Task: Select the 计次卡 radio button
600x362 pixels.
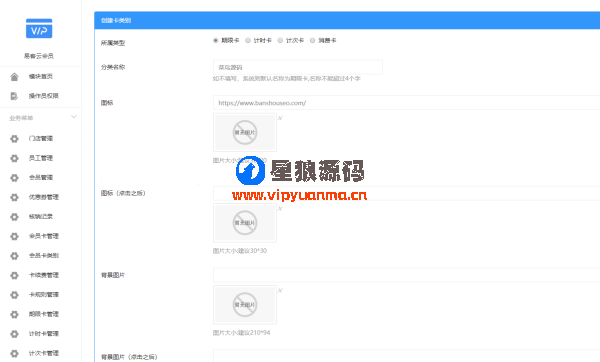Action: pos(280,40)
